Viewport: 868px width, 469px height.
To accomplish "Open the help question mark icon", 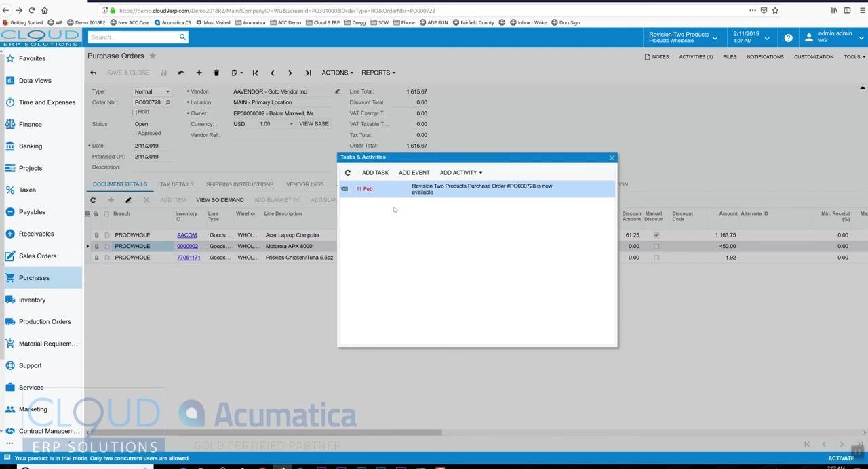I will click(x=788, y=38).
